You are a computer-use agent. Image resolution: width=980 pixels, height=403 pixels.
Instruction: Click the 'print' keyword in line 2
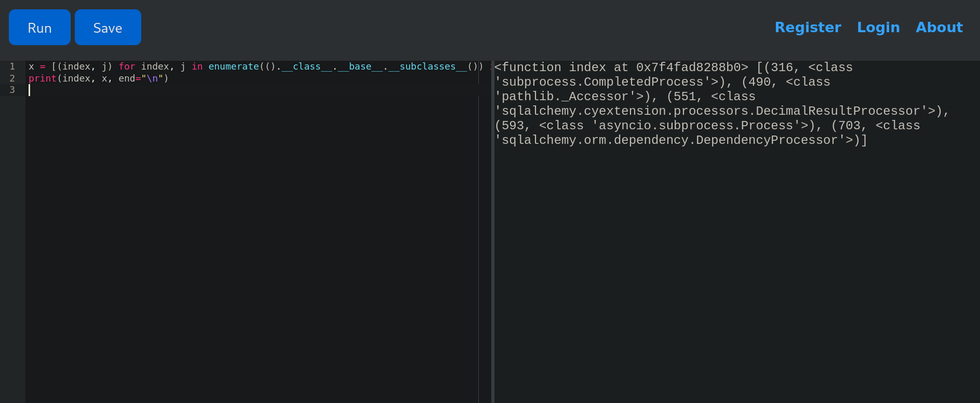click(x=43, y=78)
